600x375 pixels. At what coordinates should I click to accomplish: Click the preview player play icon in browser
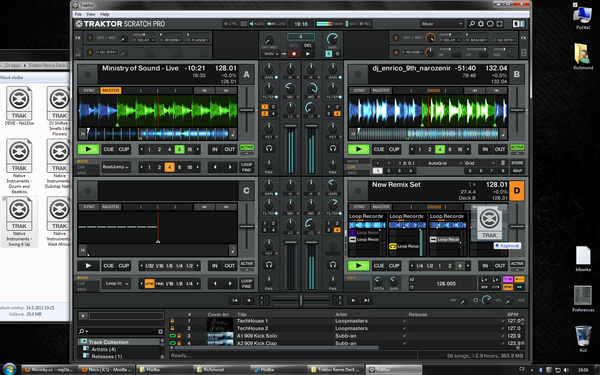[x=83, y=316]
